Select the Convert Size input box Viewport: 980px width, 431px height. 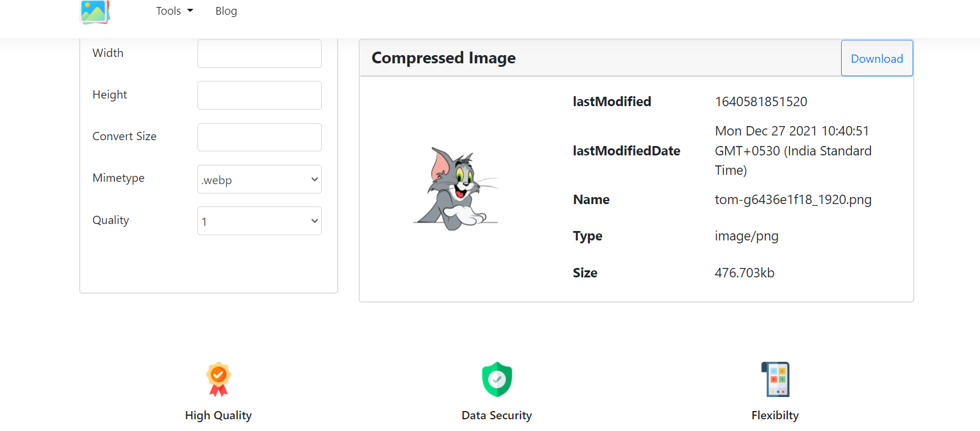pyautogui.click(x=260, y=137)
